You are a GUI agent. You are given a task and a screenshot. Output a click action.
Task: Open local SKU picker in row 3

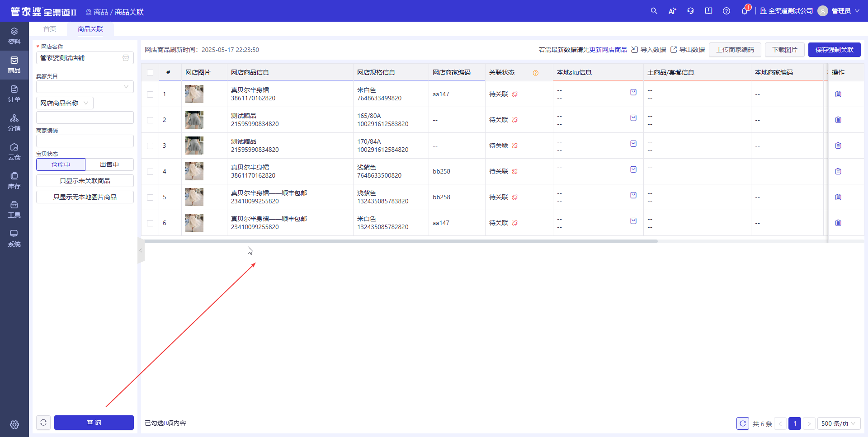(x=633, y=144)
